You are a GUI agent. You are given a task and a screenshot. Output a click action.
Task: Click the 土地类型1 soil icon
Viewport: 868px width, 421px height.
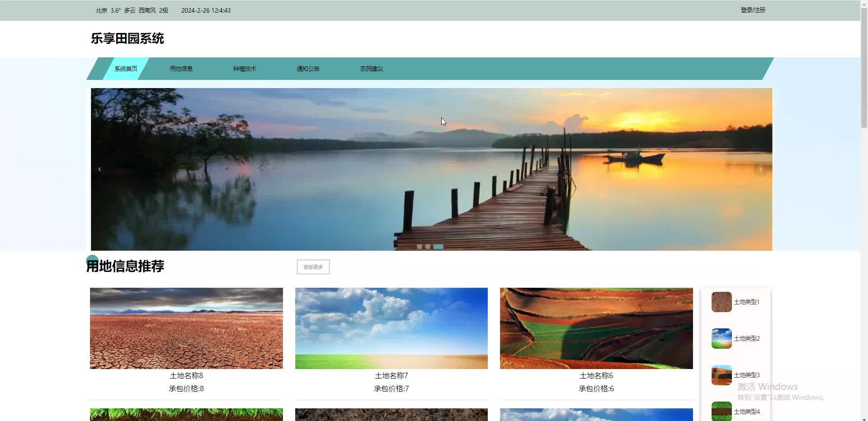pos(722,302)
